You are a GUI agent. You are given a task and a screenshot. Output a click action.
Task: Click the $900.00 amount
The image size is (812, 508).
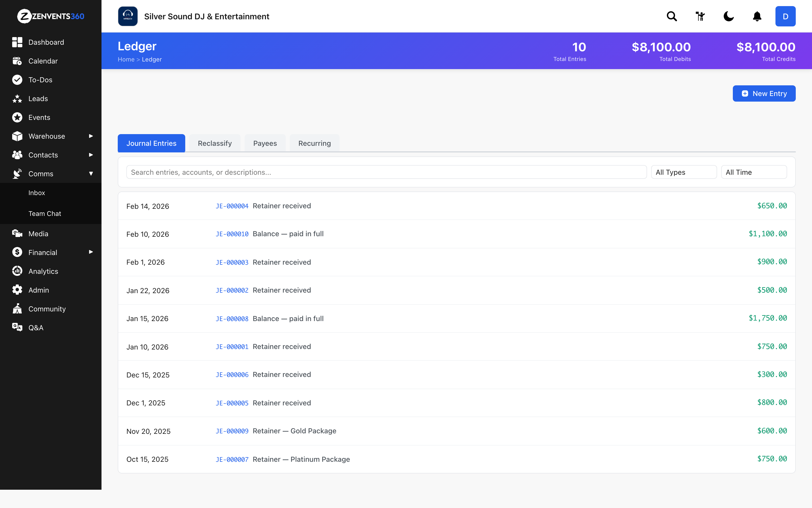pos(772,261)
